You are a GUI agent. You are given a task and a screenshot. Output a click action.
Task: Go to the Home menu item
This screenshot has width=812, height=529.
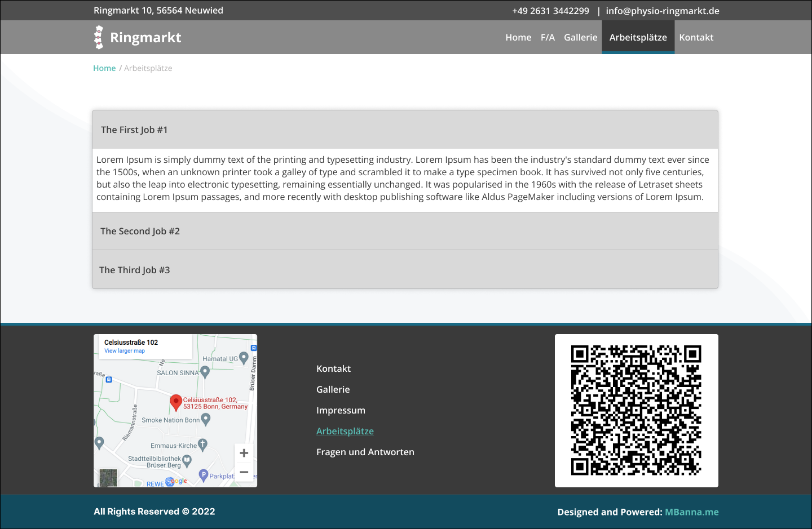click(x=518, y=37)
